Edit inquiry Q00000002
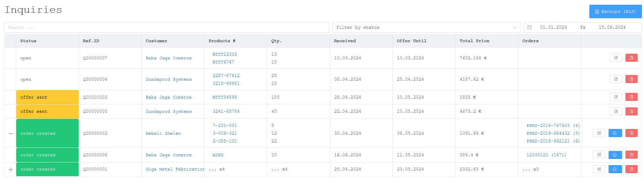The height and width of the screenshot is (184, 644). coord(599,133)
